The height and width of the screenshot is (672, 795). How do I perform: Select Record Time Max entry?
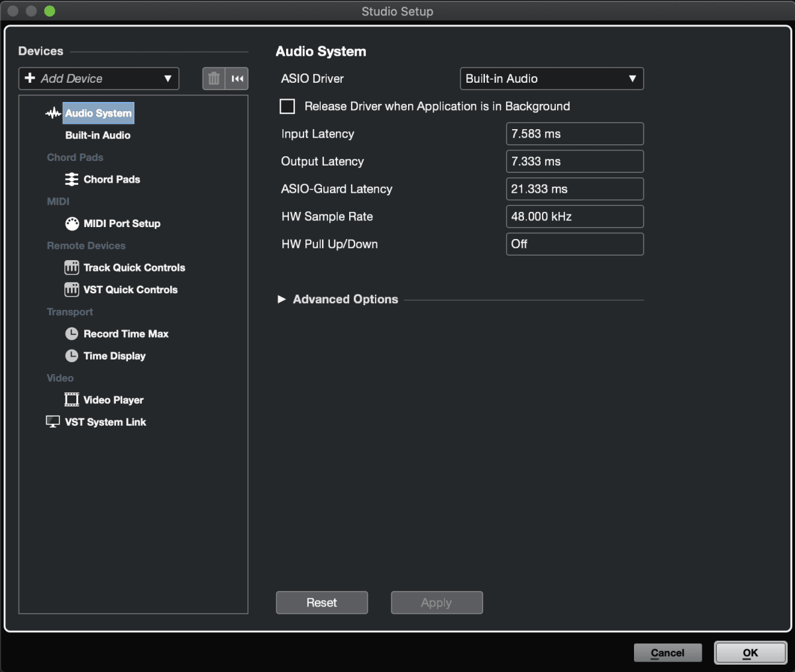126,334
